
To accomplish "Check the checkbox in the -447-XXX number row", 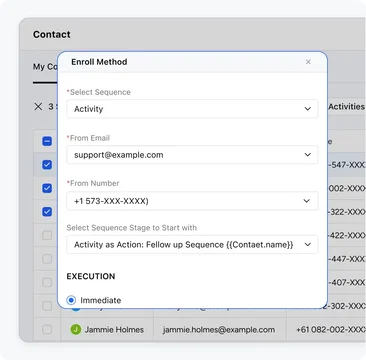I will pos(47,259).
